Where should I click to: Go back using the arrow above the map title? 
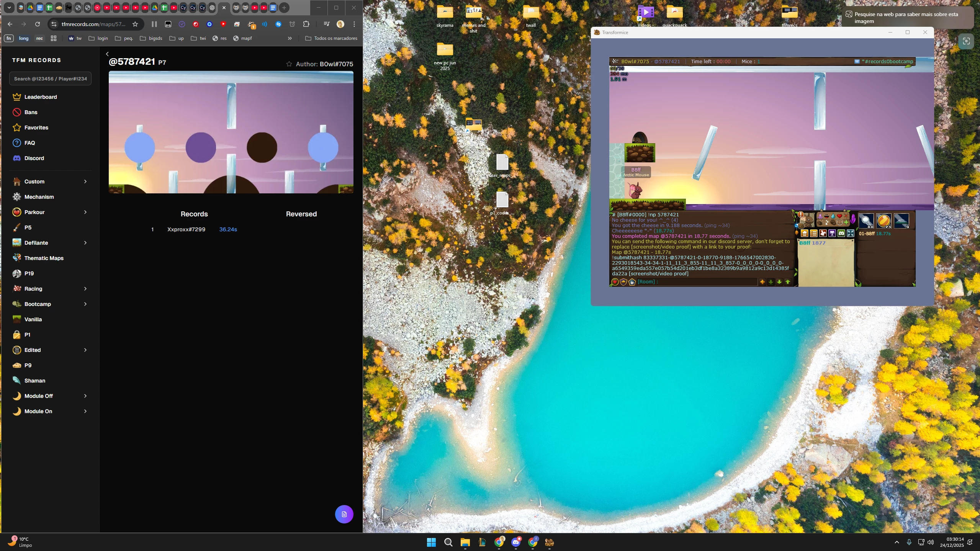tap(107, 54)
